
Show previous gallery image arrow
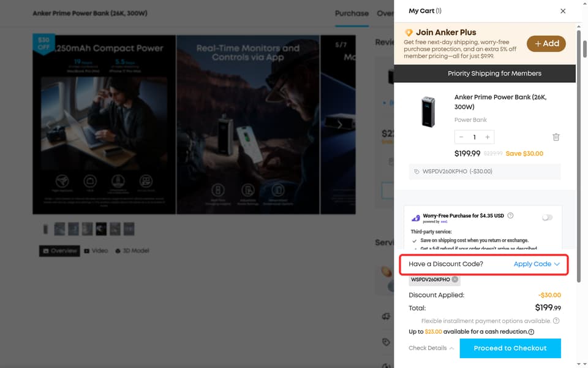(48, 125)
